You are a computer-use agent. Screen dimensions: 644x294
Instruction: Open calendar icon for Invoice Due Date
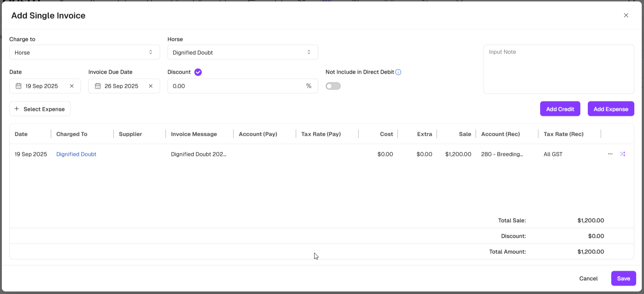tap(98, 86)
